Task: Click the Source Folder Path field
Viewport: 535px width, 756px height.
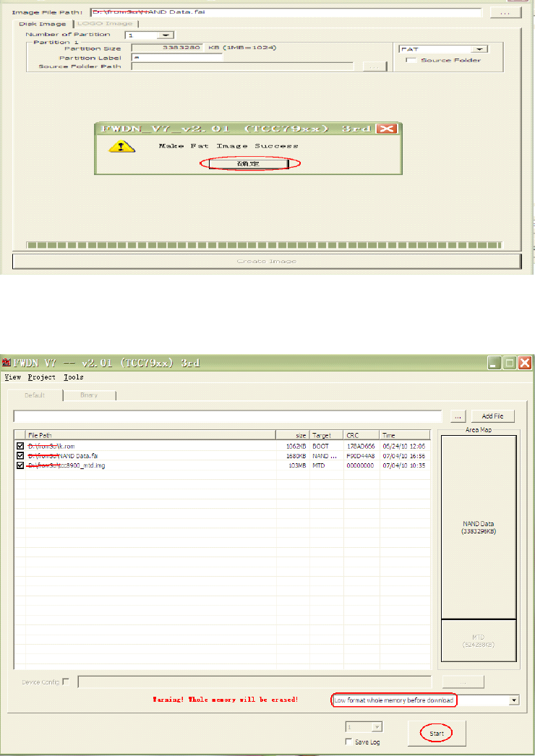Action: pyautogui.click(x=242, y=66)
